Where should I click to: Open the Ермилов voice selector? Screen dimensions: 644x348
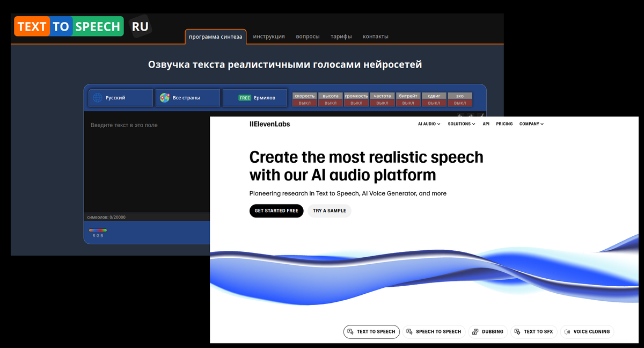[x=255, y=98]
